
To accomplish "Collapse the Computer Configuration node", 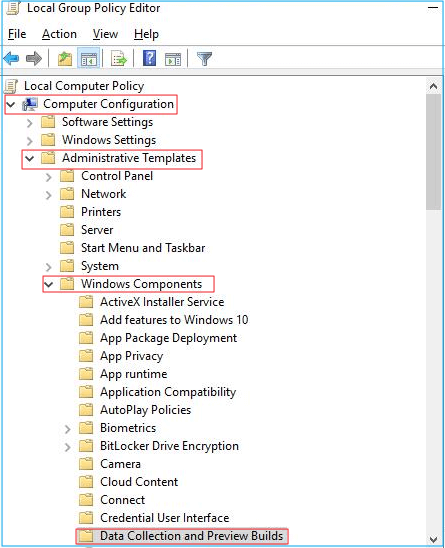I will (11, 104).
